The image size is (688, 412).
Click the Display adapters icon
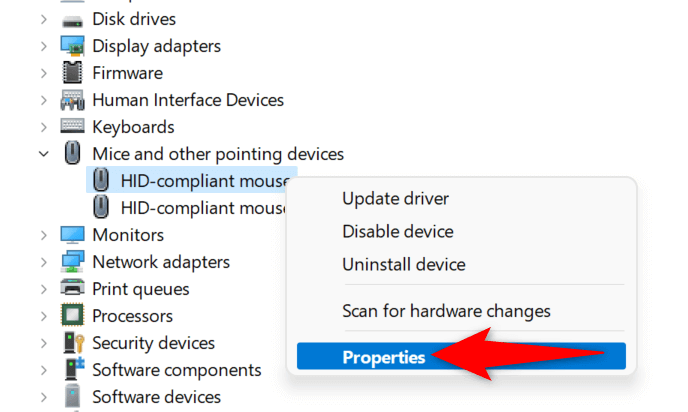click(x=72, y=46)
